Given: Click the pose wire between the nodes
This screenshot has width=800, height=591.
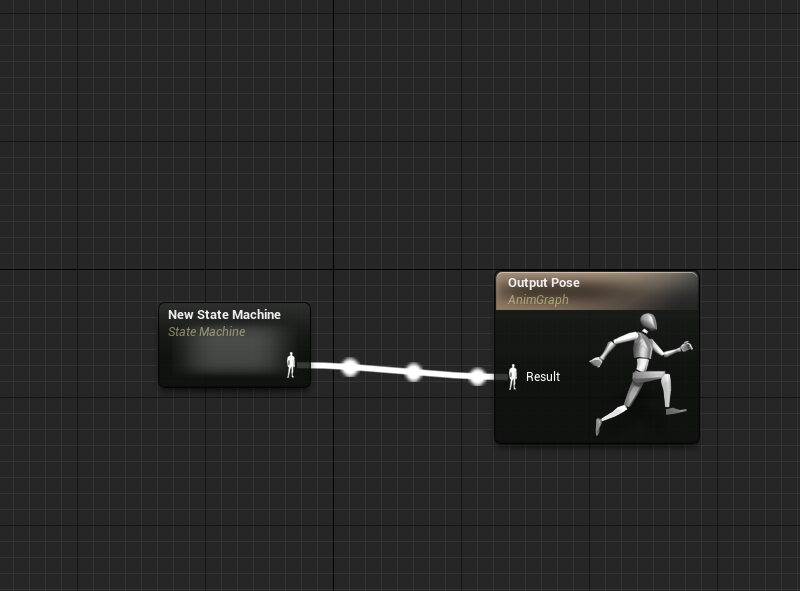Looking at the screenshot, I should pyautogui.click(x=403, y=371).
